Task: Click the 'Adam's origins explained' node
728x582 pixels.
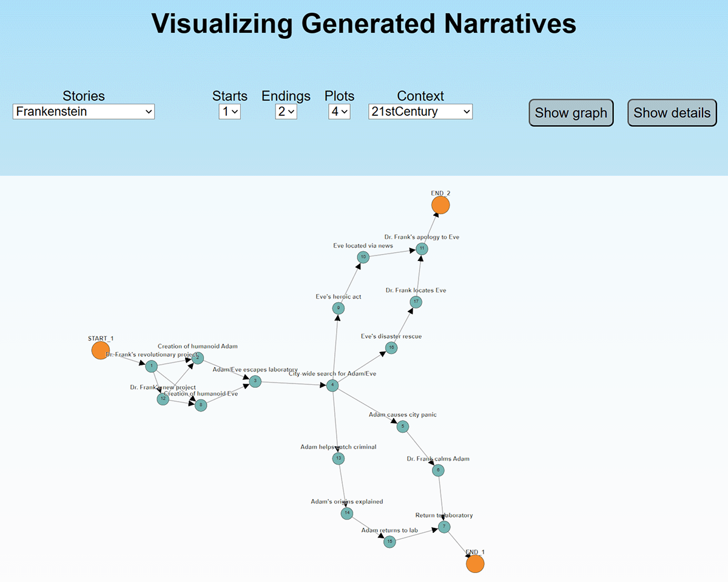Action: 346,513
